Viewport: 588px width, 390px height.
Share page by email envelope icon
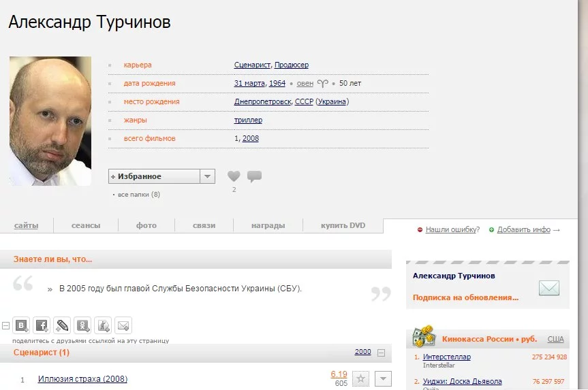pos(123,325)
